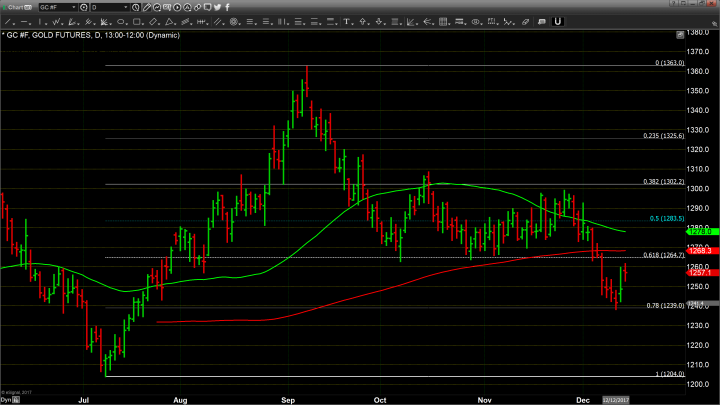The height and width of the screenshot is (405, 720).
Task: Click the Facebook share icon
Action: click(227, 7)
